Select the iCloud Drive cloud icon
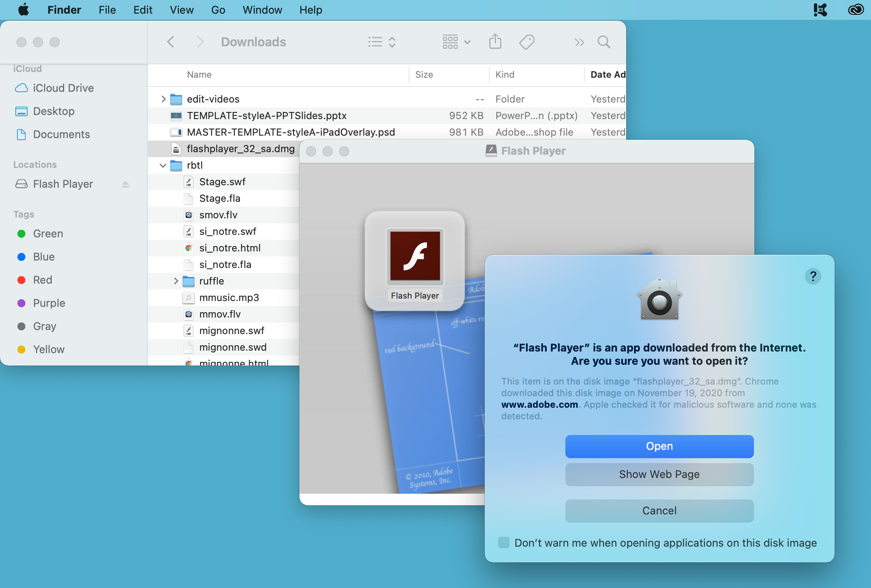 (x=22, y=88)
